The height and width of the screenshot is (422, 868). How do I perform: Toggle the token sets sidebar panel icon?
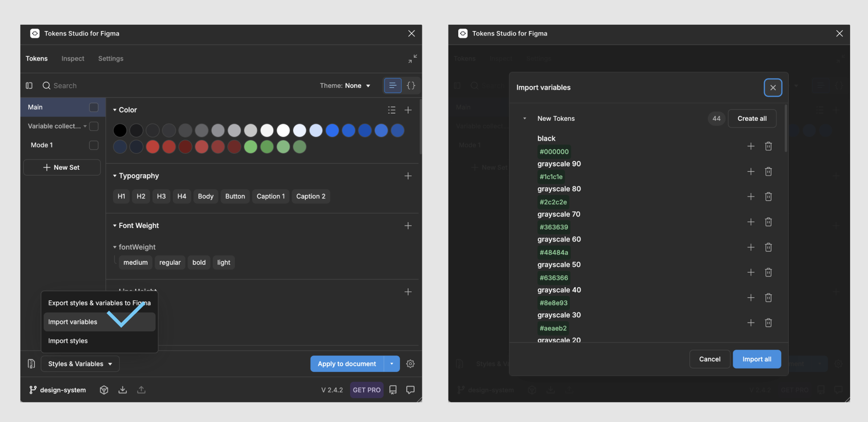click(29, 85)
